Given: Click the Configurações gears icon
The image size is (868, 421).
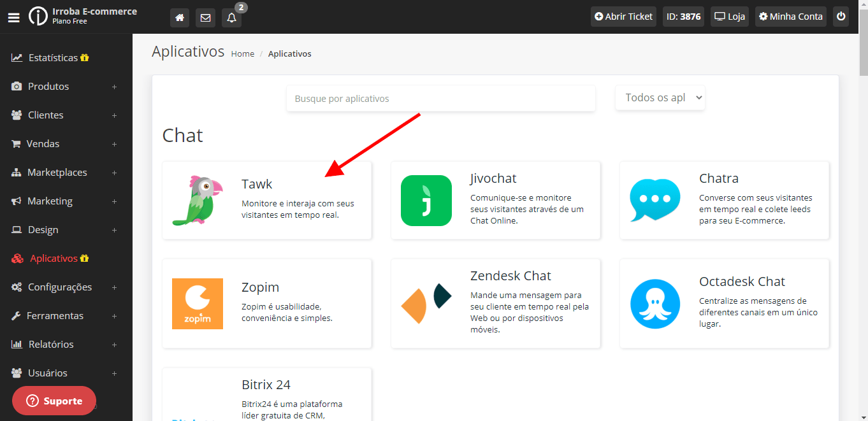Looking at the screenshot, I should (17, 287).
